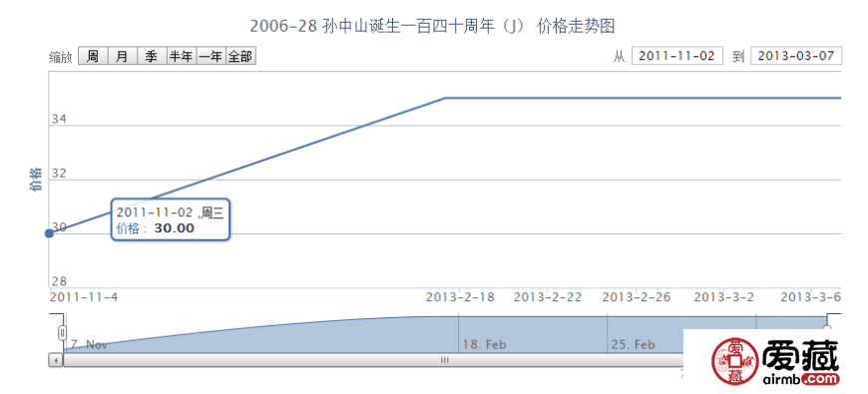This screenshot has width=868, height=394.
Task: Click the 25. Feb navigator label
Action: point(634,345)
